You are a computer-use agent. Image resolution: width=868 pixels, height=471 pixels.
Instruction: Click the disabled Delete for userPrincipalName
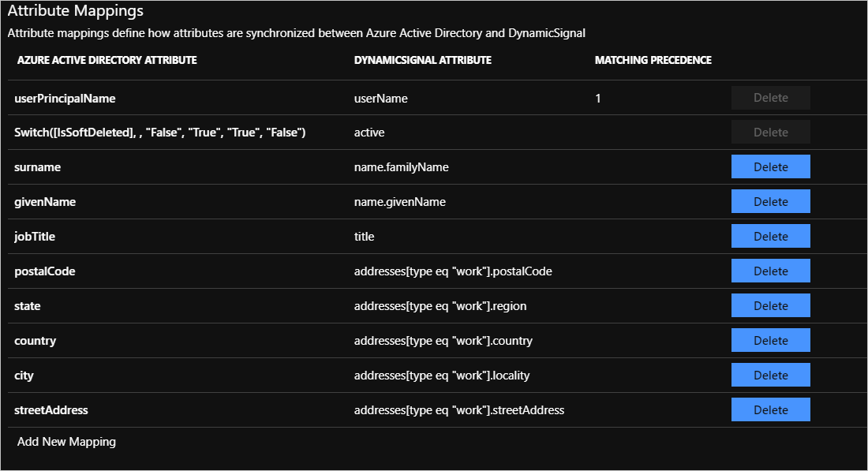[x=771, y=97]
